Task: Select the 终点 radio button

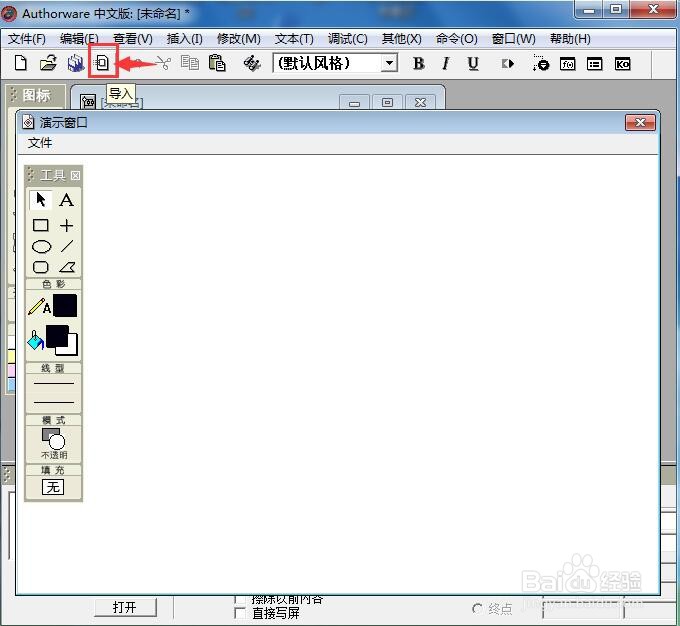Action: click(x=477, y=609)
